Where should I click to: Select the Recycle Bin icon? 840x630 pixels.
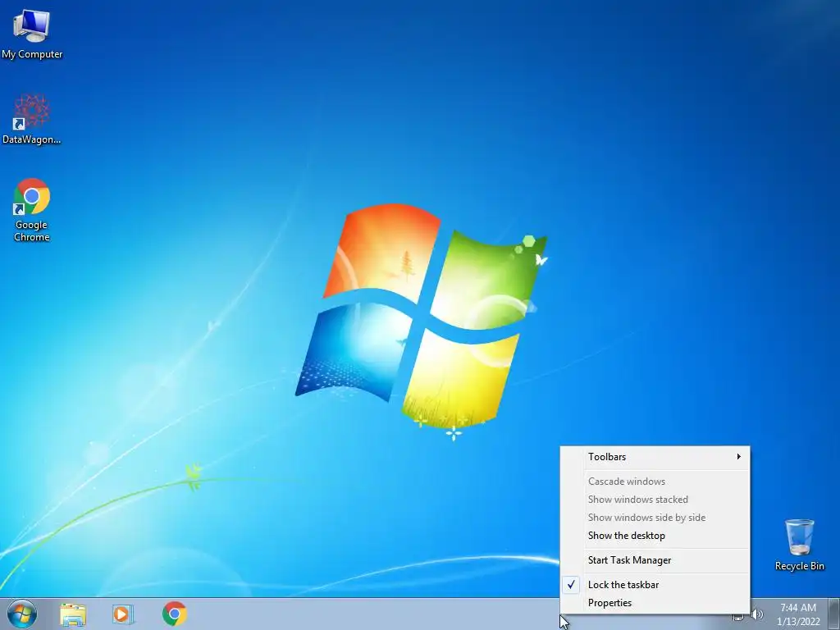[799, 545]
